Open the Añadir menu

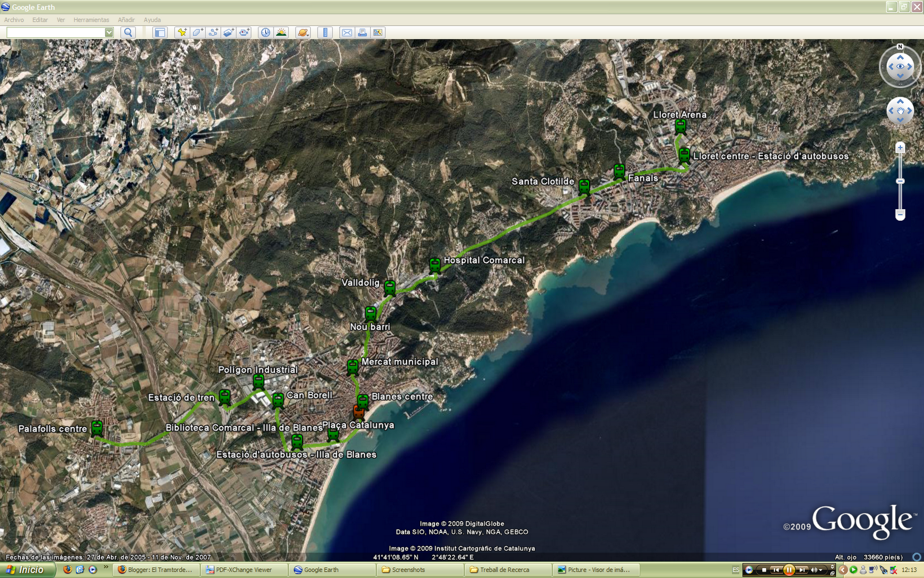[126, 20]
